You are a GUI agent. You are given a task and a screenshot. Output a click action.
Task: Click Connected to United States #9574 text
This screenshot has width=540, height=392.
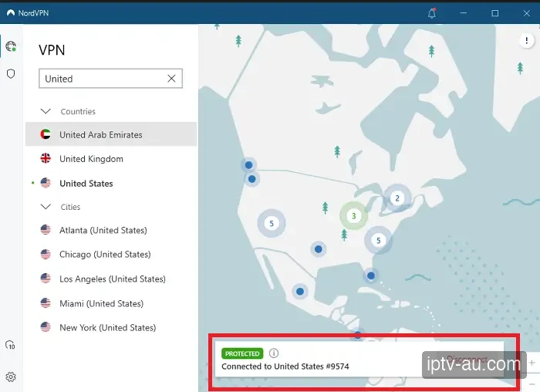[x=285, y=367]
